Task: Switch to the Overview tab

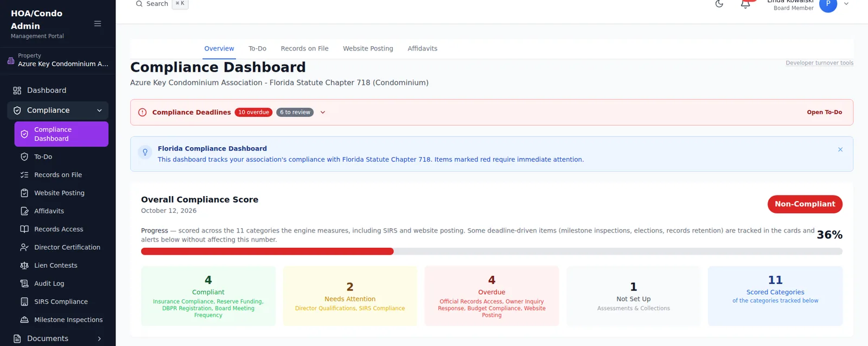Action: point(219,49)
